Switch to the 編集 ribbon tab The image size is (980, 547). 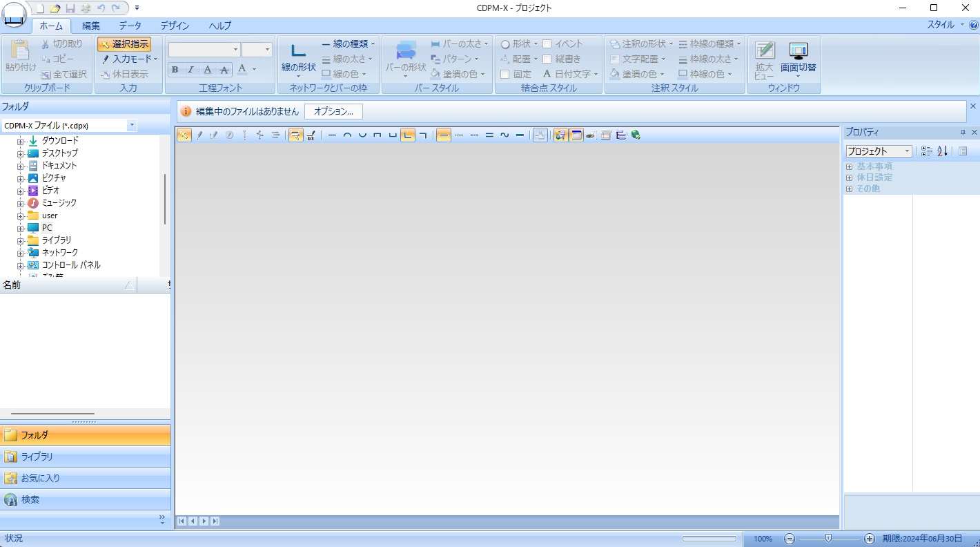[x=91, y=26]
